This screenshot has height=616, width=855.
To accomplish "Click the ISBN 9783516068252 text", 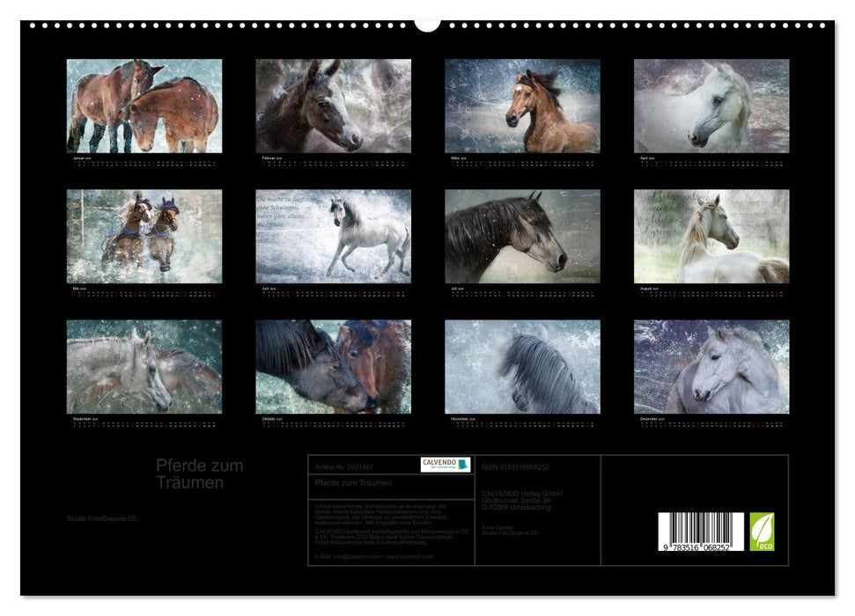I will coord(515,466).
